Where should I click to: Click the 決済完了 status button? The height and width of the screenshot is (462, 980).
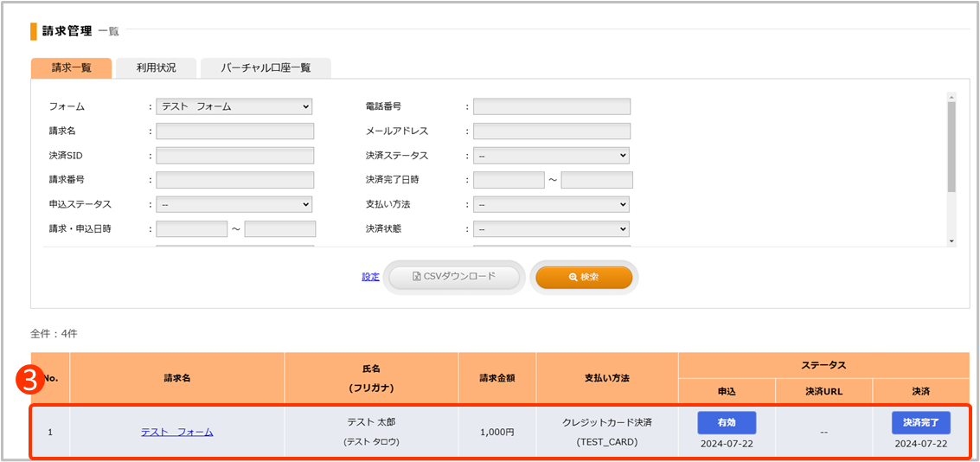point(920,422)
